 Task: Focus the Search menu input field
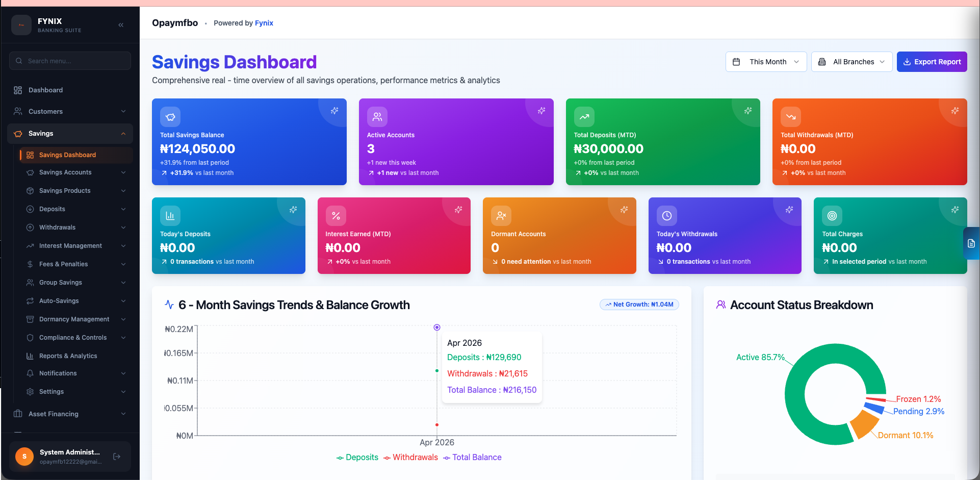pos(70,61)
